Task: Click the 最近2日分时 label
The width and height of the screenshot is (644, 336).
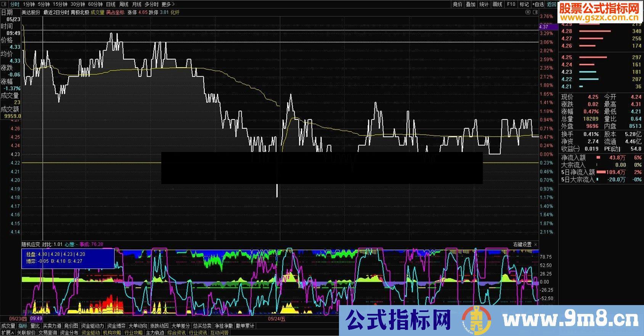Action: coord(56,12)
